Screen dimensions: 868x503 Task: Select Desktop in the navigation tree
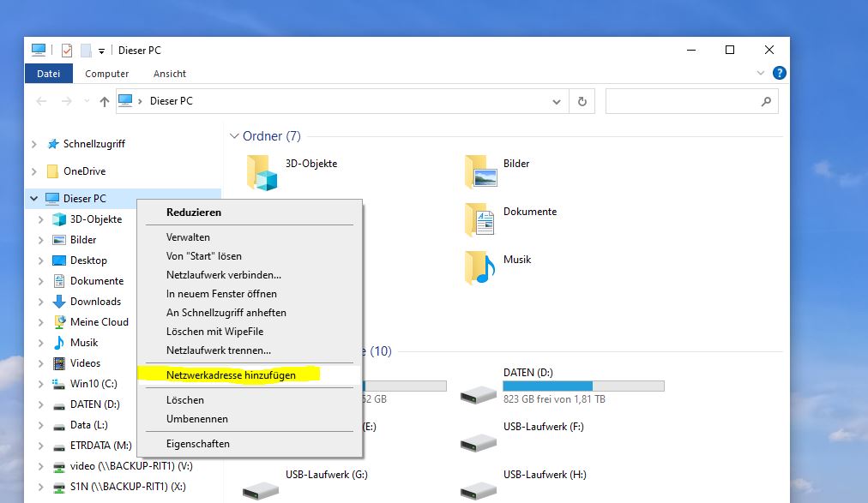[88, 260]
